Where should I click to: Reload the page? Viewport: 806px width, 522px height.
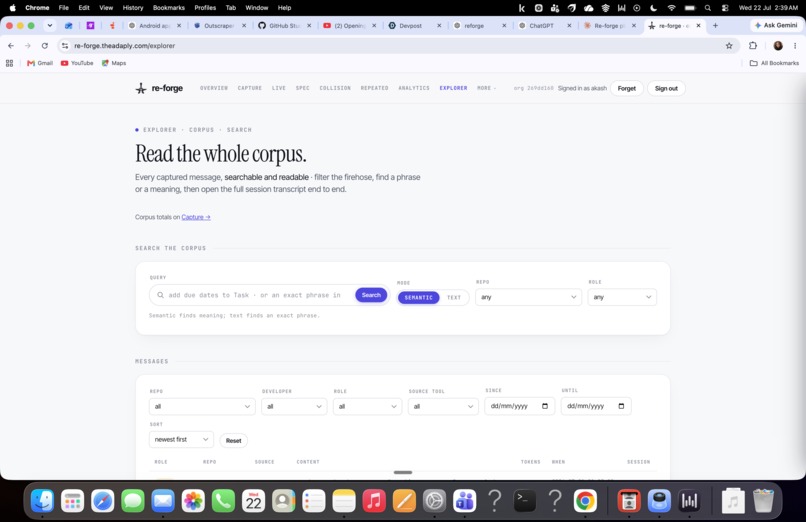(45, 46)
